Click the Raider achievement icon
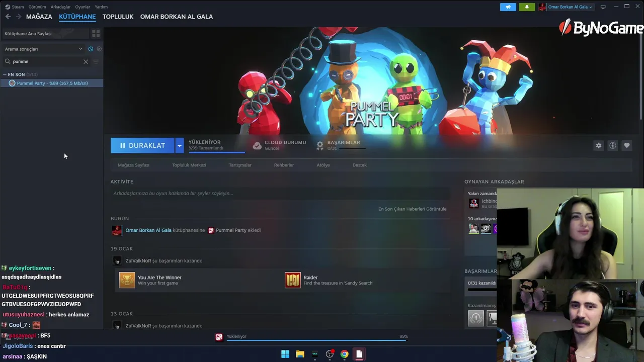 293,280
